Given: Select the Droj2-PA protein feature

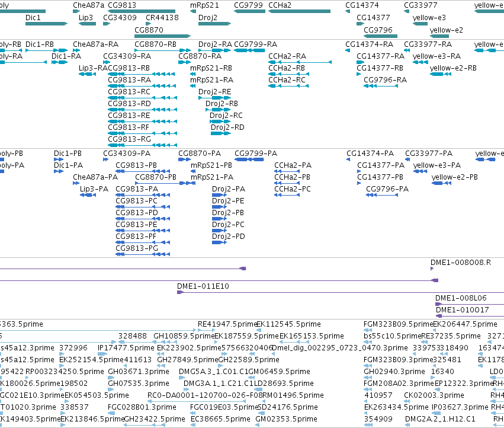Looking at the screenshot, I should tap(219, 196).
